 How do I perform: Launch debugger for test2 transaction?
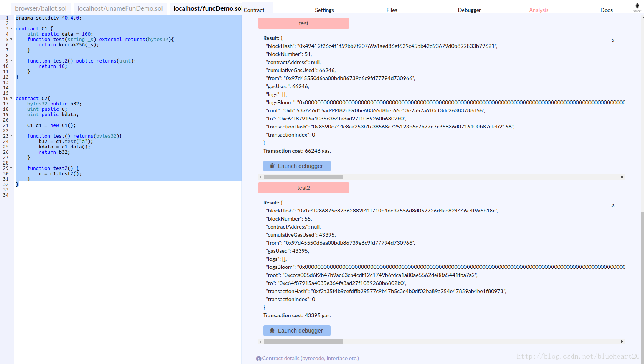click(297, 331)
